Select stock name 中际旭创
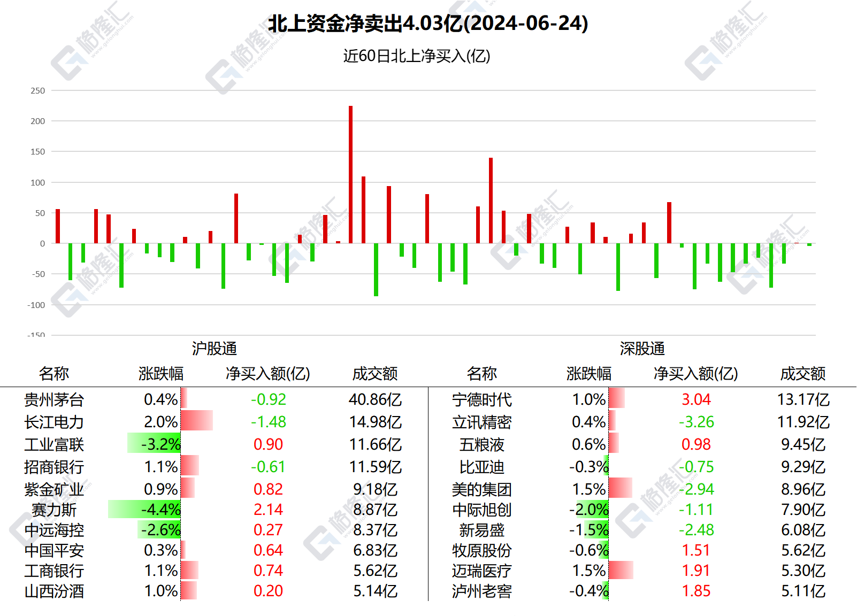 (482, 510)
